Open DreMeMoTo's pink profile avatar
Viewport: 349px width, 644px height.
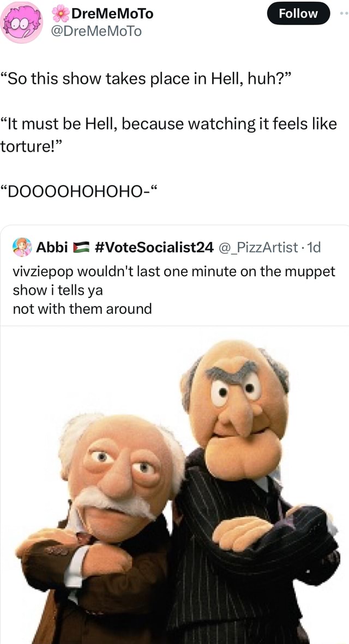(x=21, y=21)
